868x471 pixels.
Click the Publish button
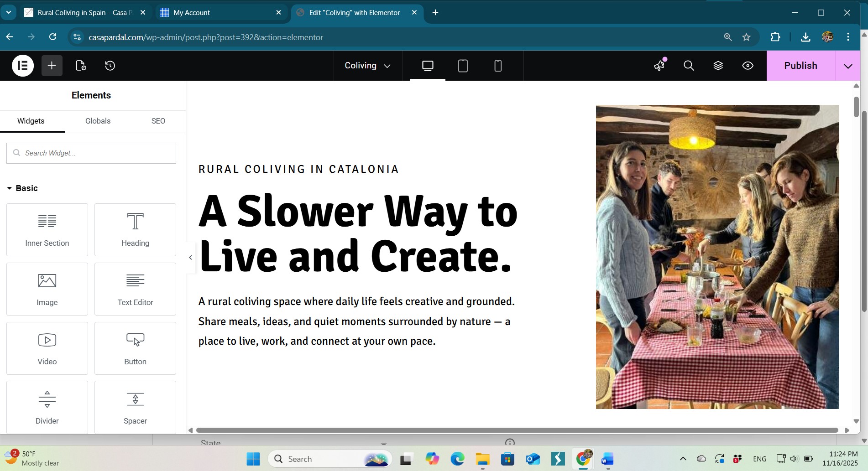pos(800,66)
